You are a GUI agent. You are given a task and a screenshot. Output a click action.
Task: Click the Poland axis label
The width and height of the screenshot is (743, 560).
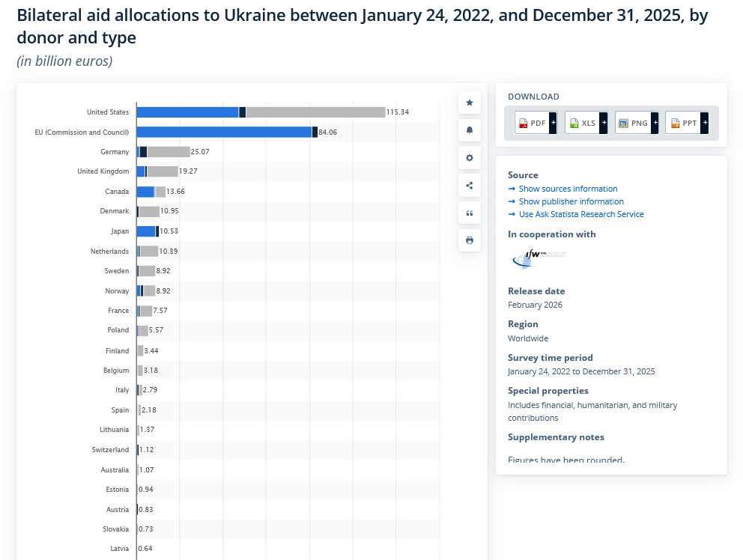[x=118, y=330]
